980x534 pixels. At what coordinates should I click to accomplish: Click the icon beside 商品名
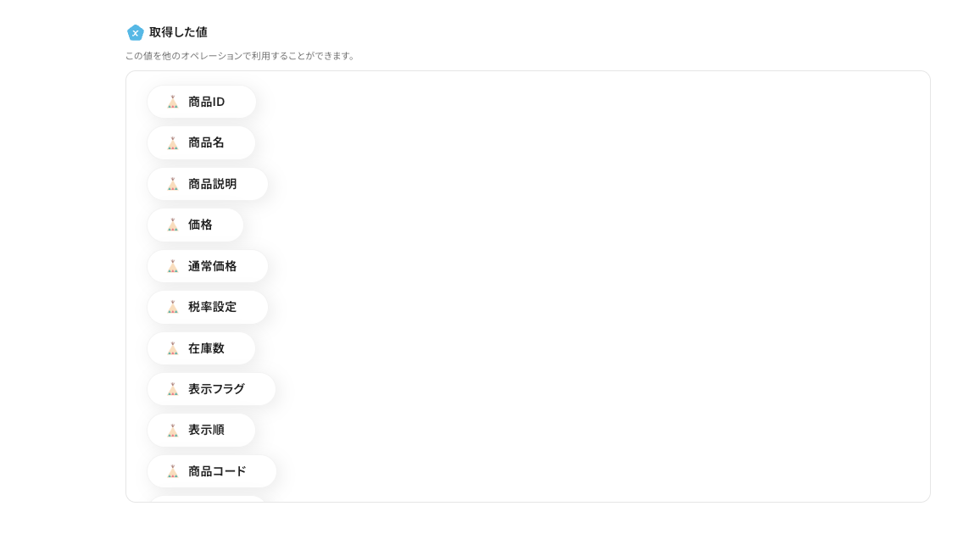point(173,143)
